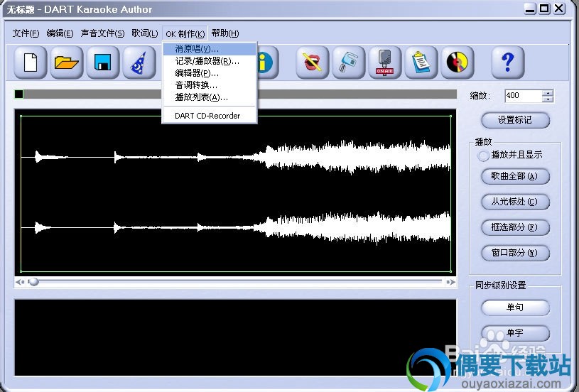Play from cursor with 从光标处(C)
Image resolution: width=579 pixels, height=392 pixels.
[x=515, y=202]
